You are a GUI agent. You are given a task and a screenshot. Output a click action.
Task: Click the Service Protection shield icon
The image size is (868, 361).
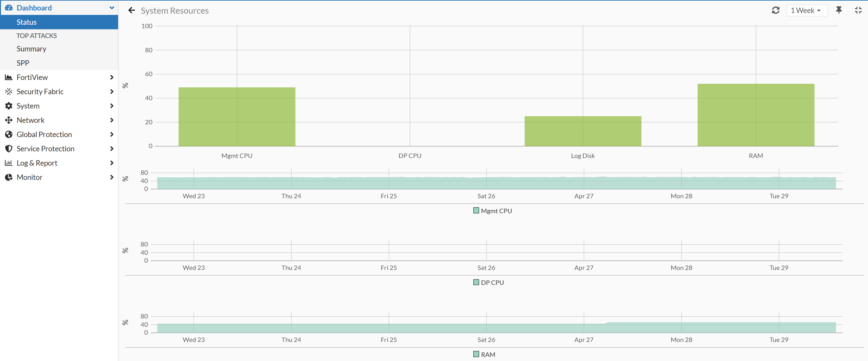click(x=9, y=148)
